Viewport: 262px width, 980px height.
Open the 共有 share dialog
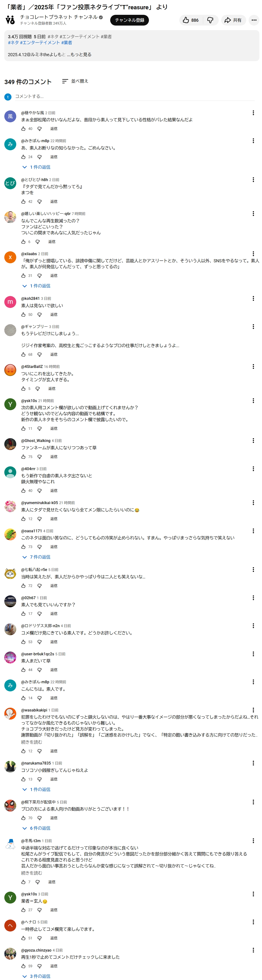[x=233, y=20]
